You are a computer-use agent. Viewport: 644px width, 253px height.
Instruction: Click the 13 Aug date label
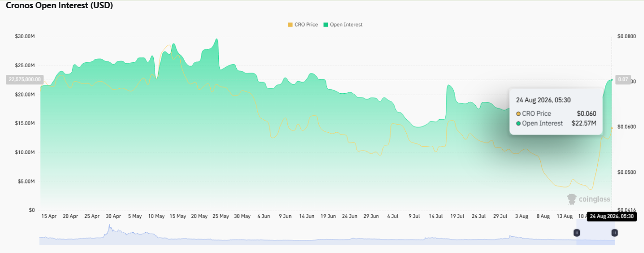564,216
